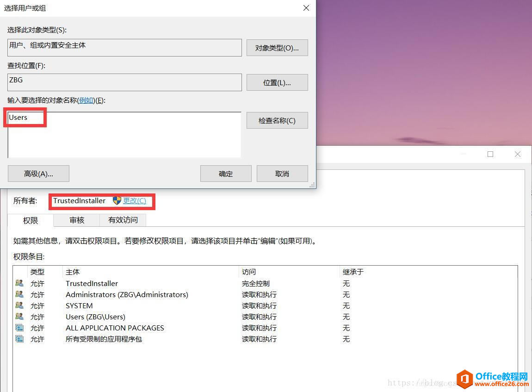Click the package icon of ALL APPLICATION PACKAGES row

pos(19,328)
